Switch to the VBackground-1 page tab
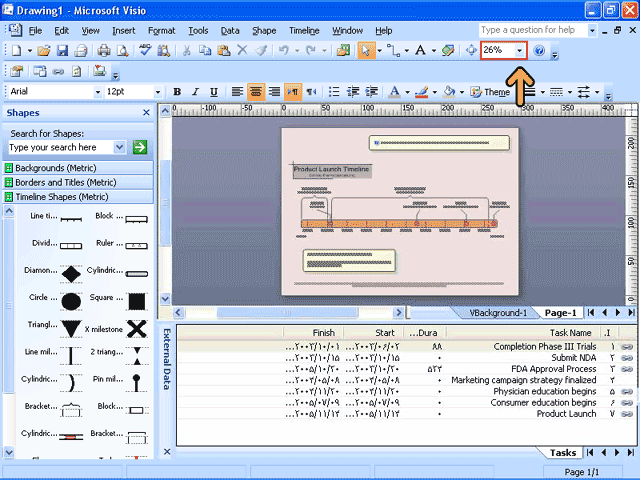Viewport: 640px width, 480px height. pyautogui.click(x=498, y=313)
